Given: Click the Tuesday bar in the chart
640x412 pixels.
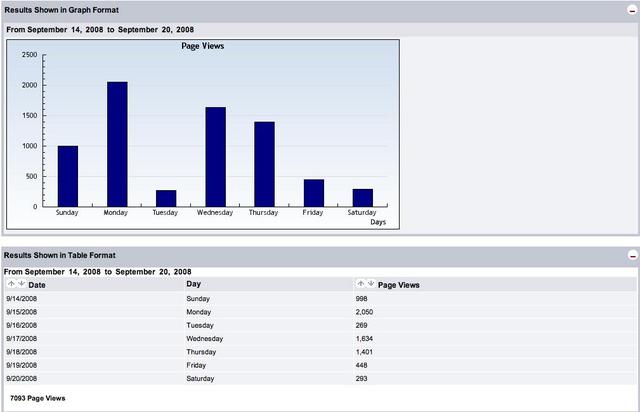Looking at the screenshot, I should 166,198.
